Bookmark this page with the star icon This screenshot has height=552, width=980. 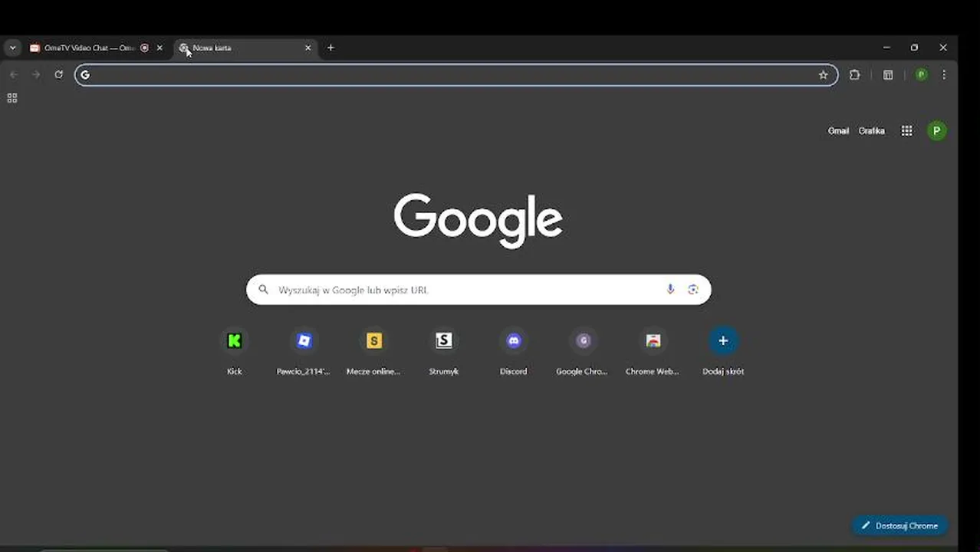point(823,74)
